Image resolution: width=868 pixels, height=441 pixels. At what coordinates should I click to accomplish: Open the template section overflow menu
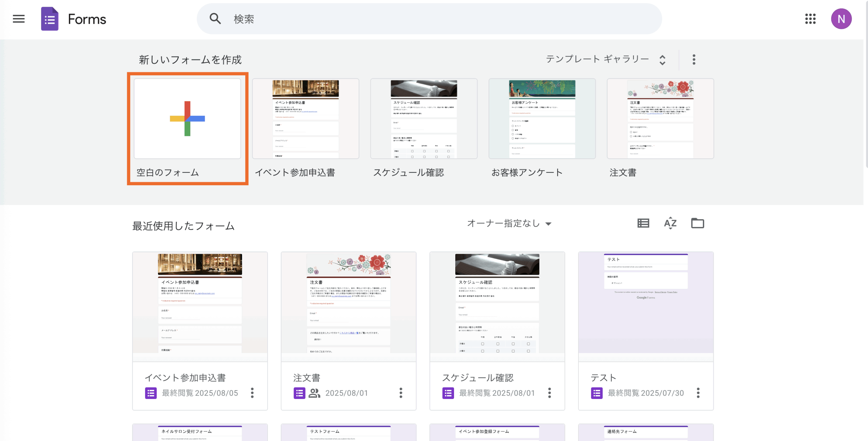click(694, 59)
